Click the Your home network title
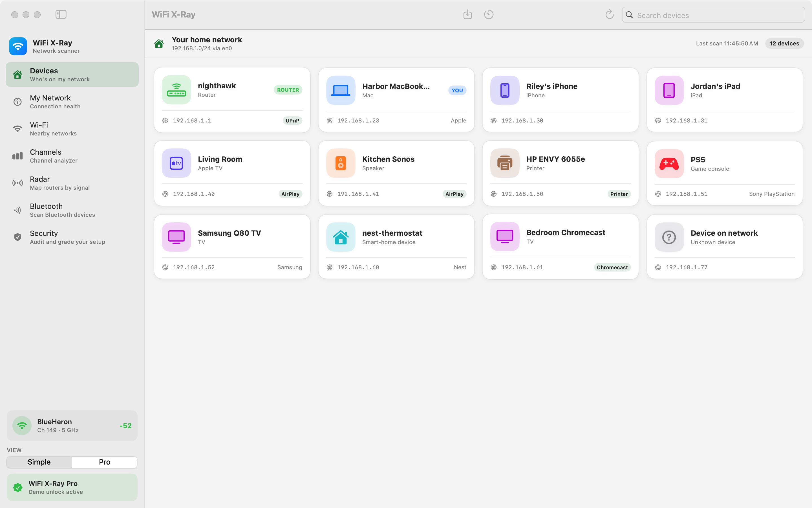This screenshot has width=812, height=508. pyautogui.click(x=207, y=40)
